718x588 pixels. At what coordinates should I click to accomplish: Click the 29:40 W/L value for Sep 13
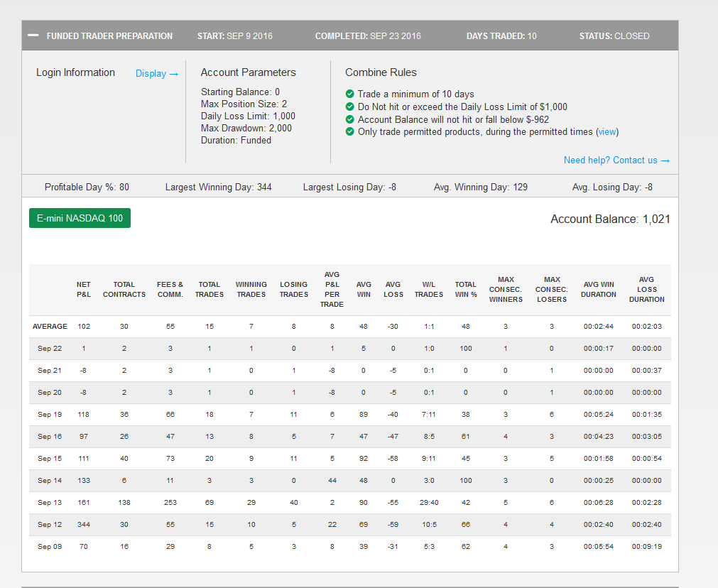(x=429, y=502)
